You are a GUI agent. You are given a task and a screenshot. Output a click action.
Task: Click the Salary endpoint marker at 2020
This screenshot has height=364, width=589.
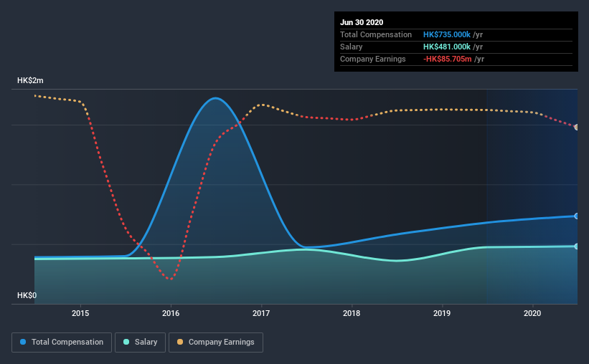[x=576, y=246]
